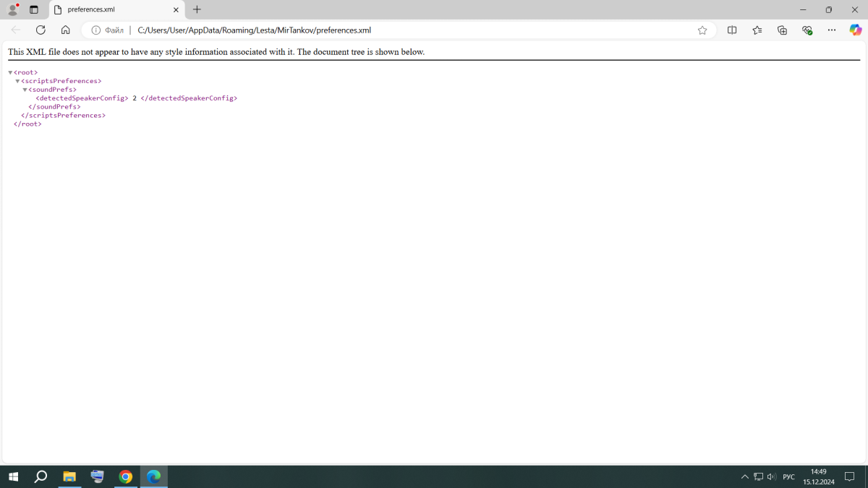
Task: Open the Collections panel
Action: point(782,30)
